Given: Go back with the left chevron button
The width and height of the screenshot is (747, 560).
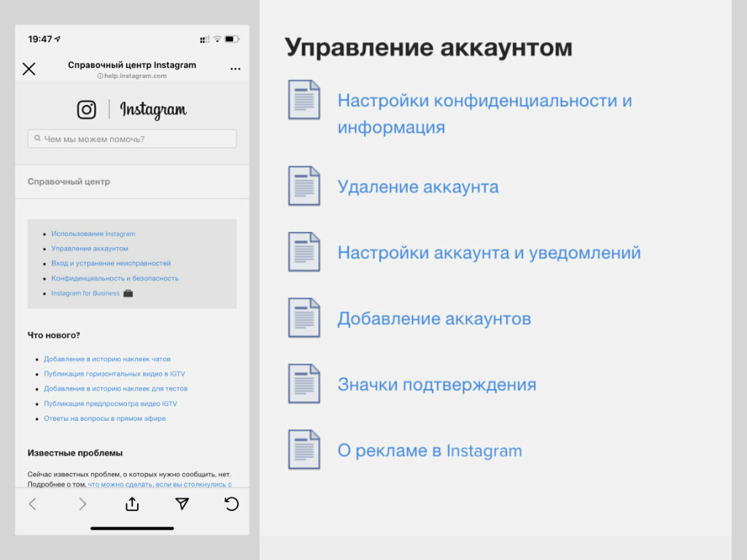Looking at the screenshot, I should click(33, 504).
